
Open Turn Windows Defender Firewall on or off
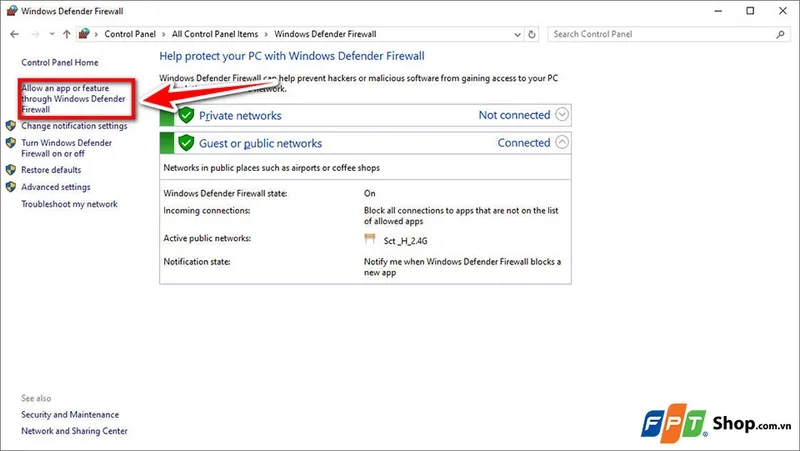click(x=66, y=148)
